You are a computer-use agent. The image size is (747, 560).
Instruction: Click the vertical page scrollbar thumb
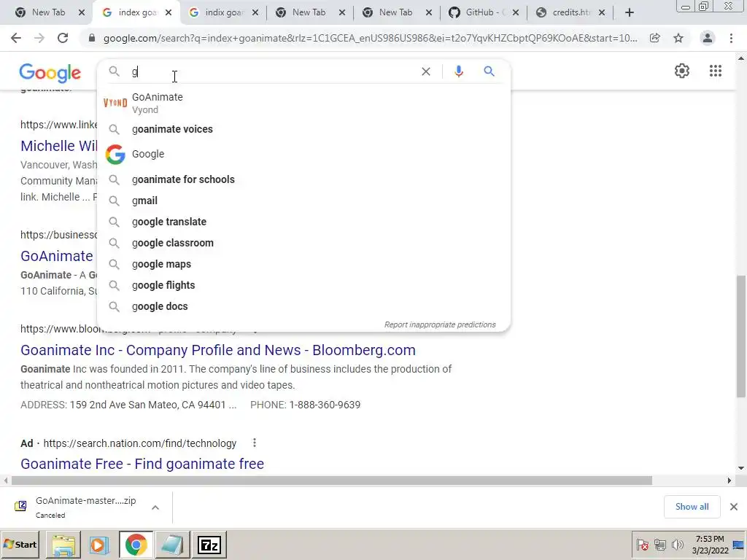pos(741,336)
